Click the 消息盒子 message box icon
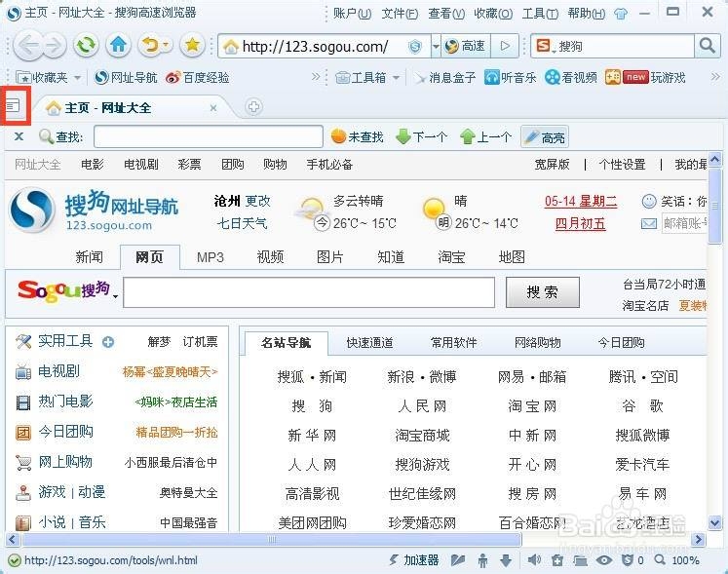This screenshot has height=574, width=728. pyautogui.click(x=420, y=78)
